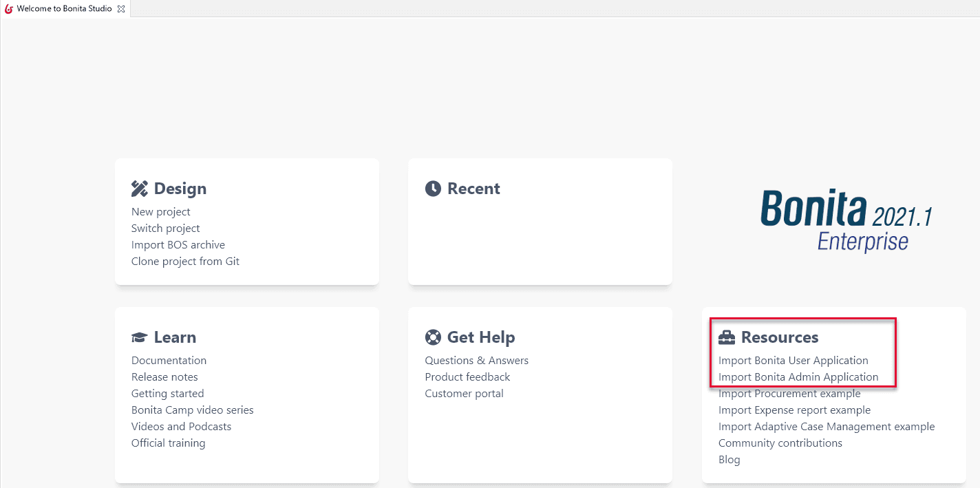The image size is (980, 488).
Task: Click the Get Help lifebuoy icon
Action: [x=433, y=337]
